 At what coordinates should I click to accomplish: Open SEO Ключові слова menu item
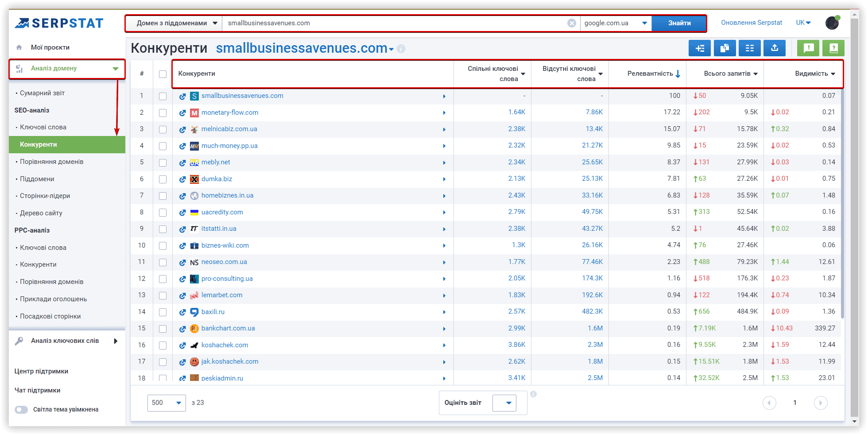pyautogui.click(x=43, y=127)
